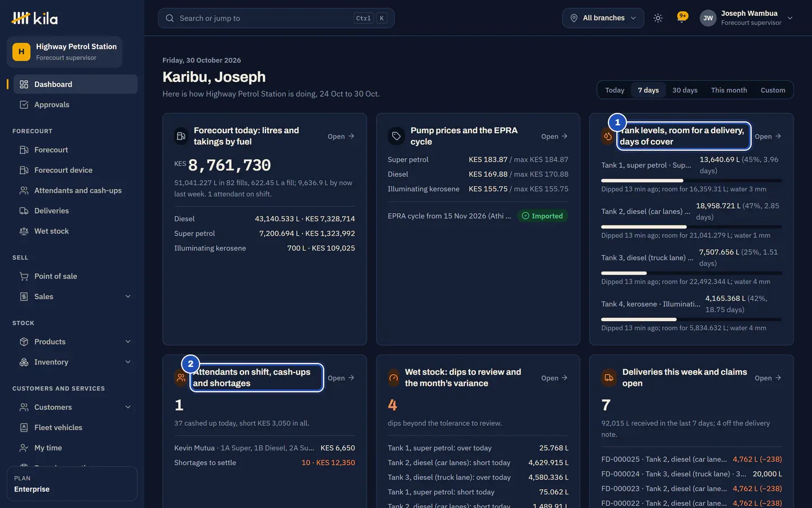The image size is (812, 508).
Task: Click the price tag icon on Pump prices card
Action: point(396,136)
